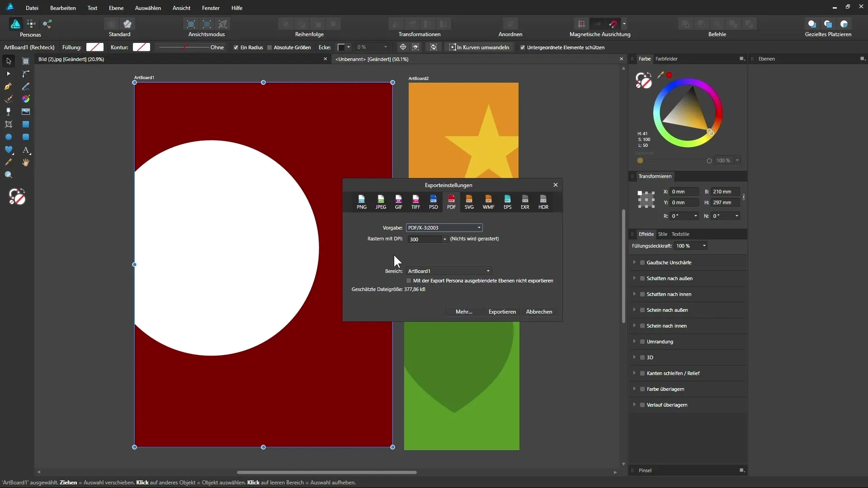Enable the Umrandung effect checkbox
Screen dimensions: 868x488
coord(642,342)
